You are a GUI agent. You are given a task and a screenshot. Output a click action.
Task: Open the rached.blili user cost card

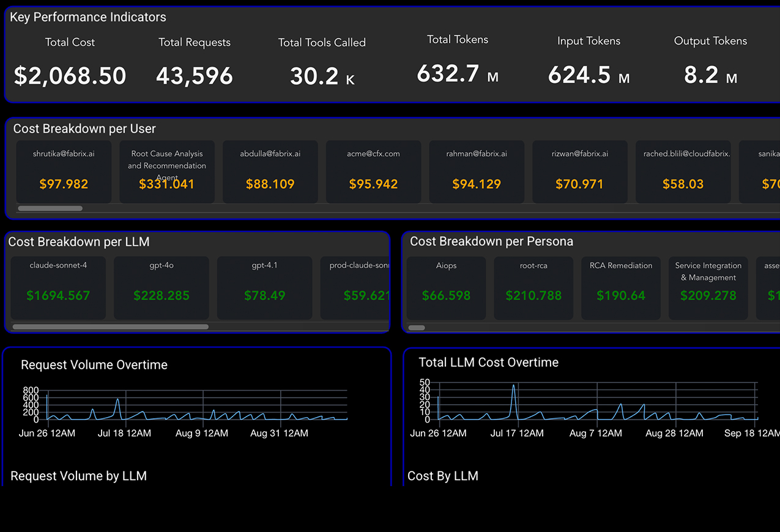pos(683,172)
